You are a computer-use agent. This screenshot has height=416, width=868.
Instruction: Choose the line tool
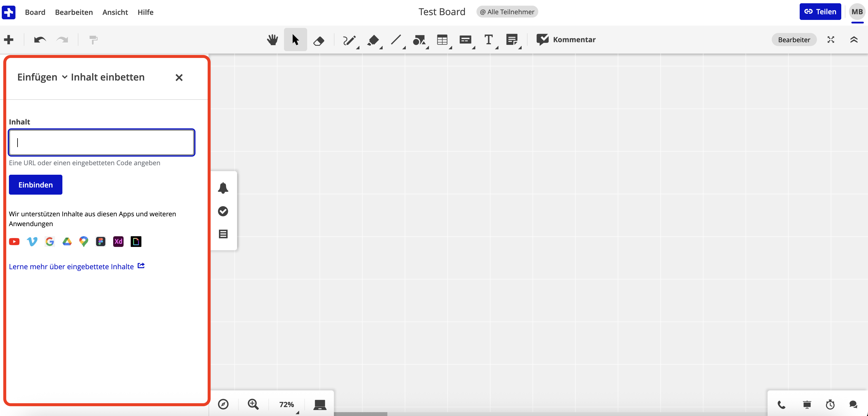tap(397, 40)
